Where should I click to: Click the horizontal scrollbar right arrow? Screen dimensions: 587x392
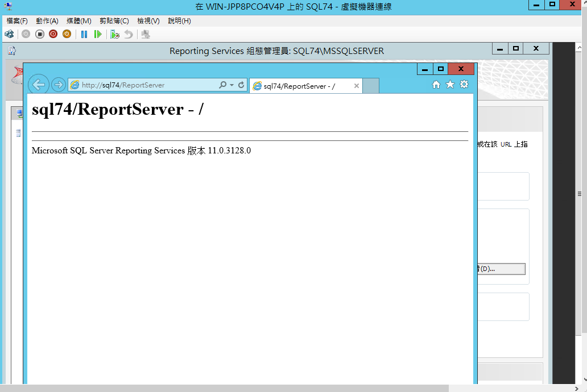(577, 389)
